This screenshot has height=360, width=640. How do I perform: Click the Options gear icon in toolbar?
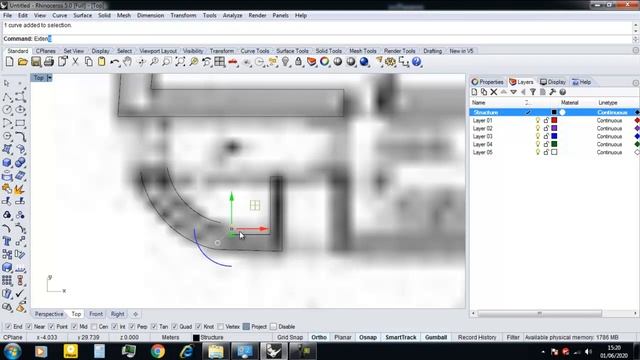coord(391,62)
